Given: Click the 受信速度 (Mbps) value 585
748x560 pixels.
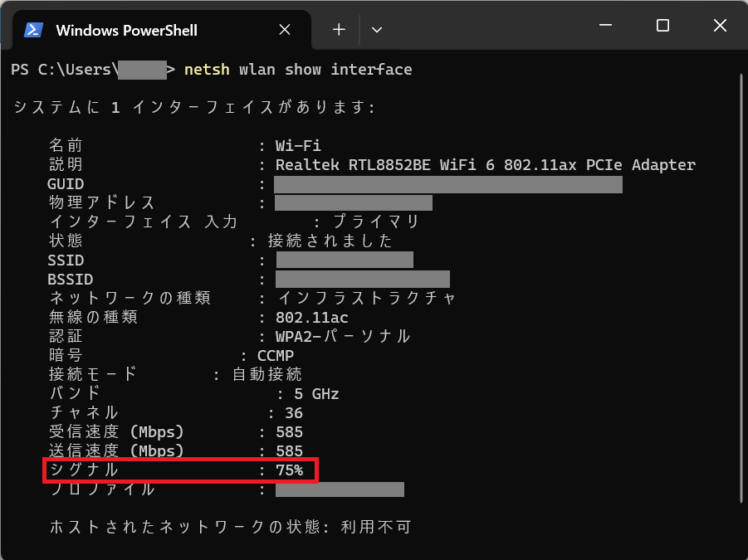Looking at the screenshot, I should click(290, 432).
